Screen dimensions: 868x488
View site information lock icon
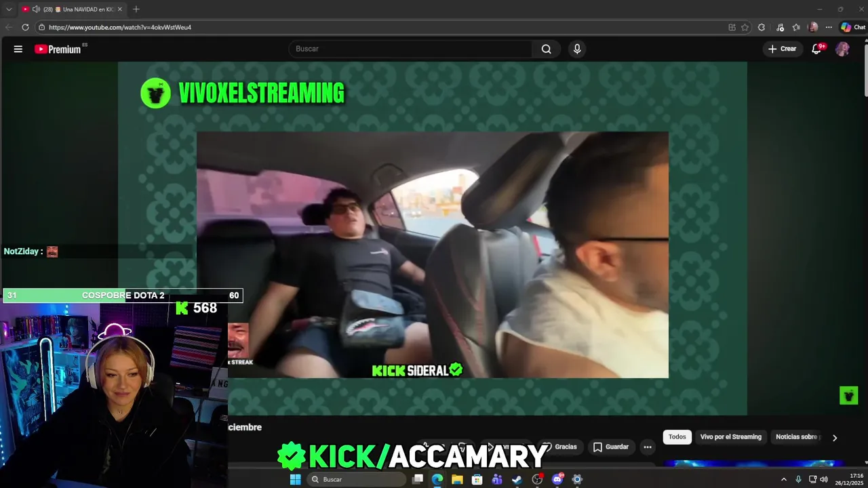pos(41,27)
